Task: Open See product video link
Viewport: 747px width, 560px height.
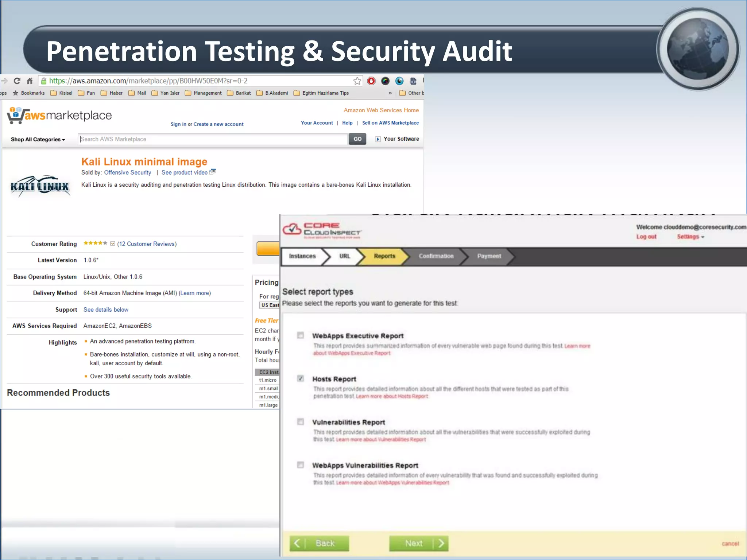Action: click(x=185, y=172)
